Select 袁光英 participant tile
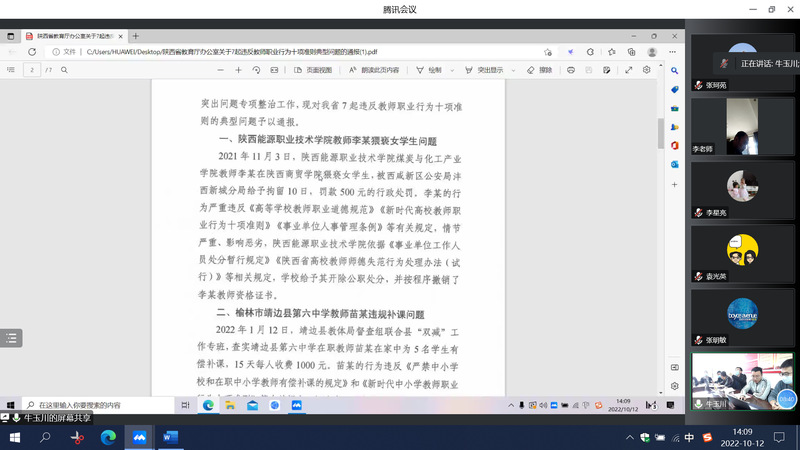 [x=742, y=254]
